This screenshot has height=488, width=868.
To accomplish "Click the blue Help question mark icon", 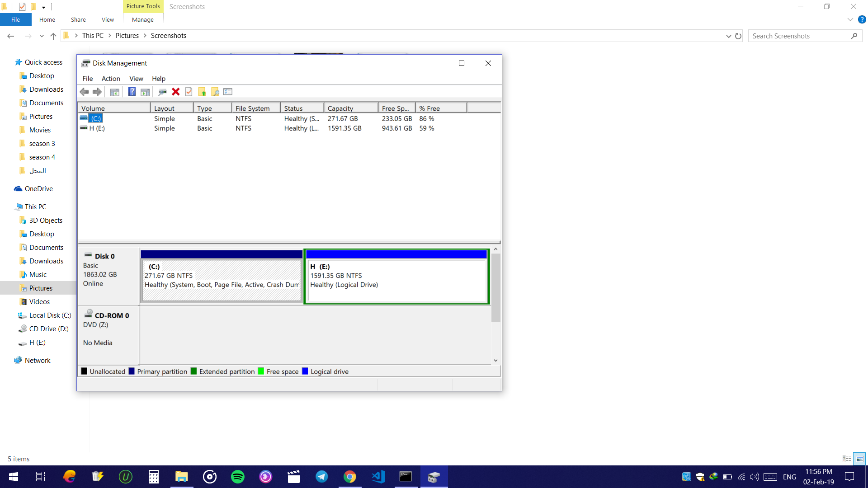I will (x=132, y=92).
